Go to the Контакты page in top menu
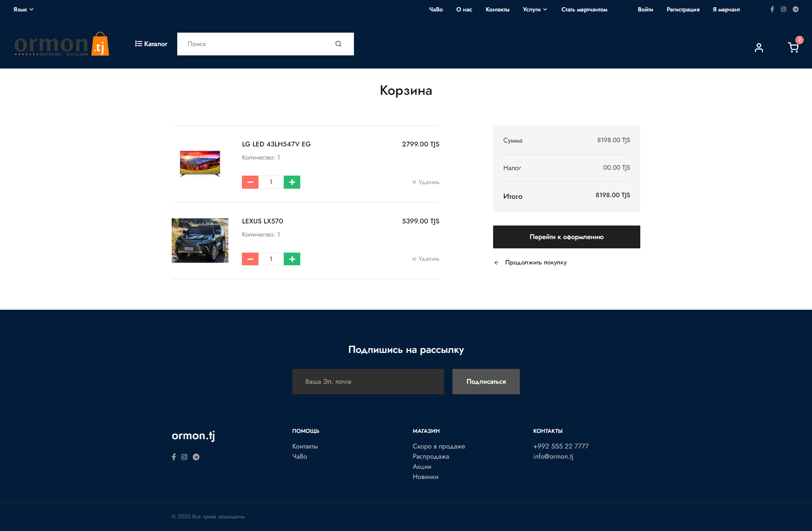Image resolution: width=812 pixels, height=531 pixels. [497, 9]
